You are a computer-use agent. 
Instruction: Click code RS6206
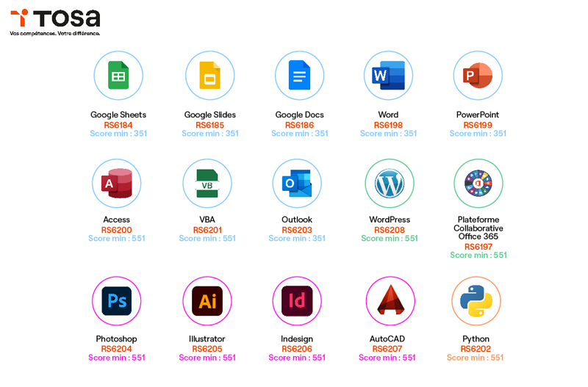pyautogui.click(x=297, y=349)
